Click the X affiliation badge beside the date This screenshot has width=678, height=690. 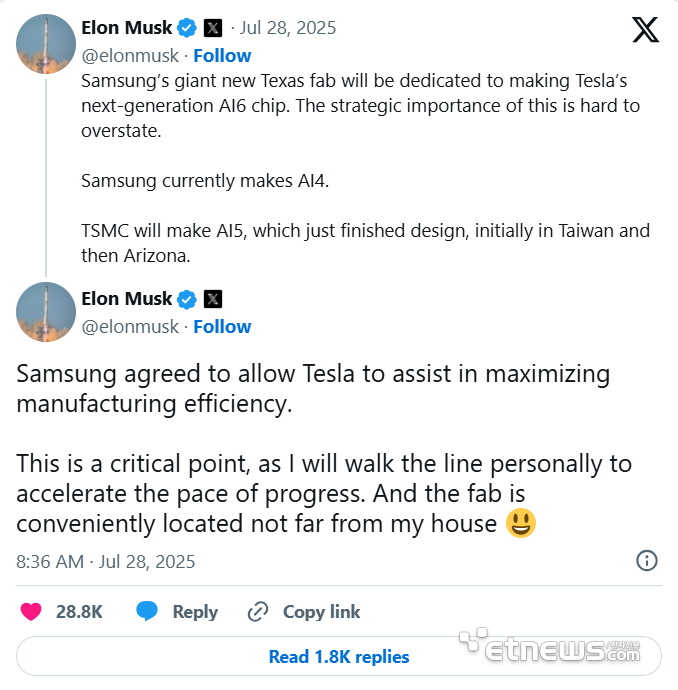(213, 28)
